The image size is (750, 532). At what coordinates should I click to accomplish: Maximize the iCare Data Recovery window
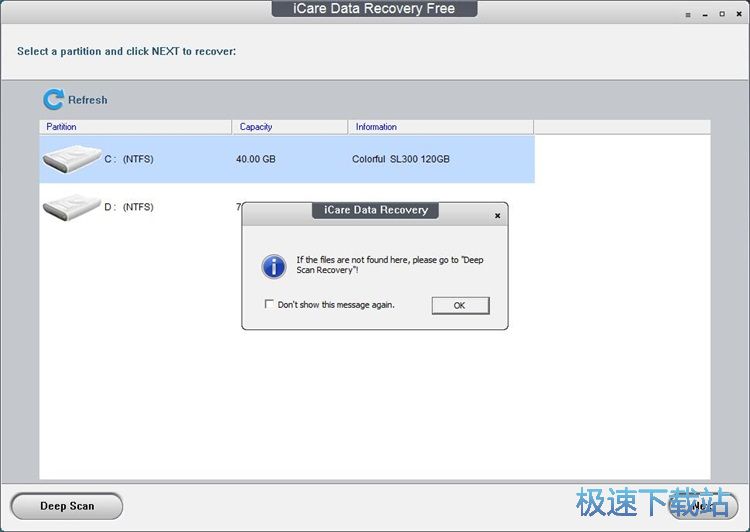click(x=722, y=14)
